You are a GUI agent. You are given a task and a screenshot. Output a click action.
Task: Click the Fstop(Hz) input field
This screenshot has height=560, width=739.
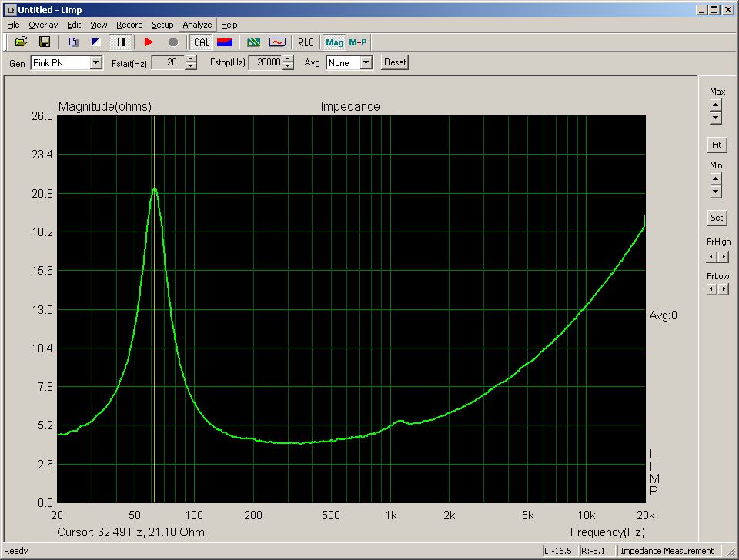265,62
